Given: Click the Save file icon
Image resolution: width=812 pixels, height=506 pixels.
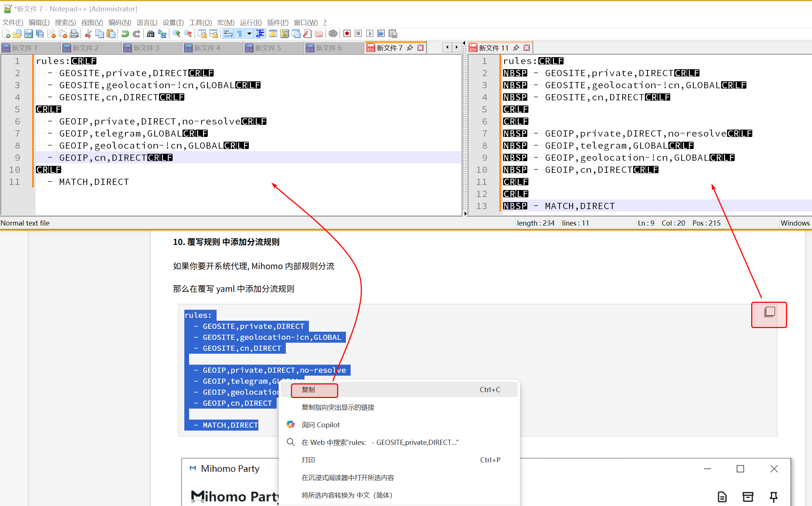Looking at the screenshot, I should (29, 34).
